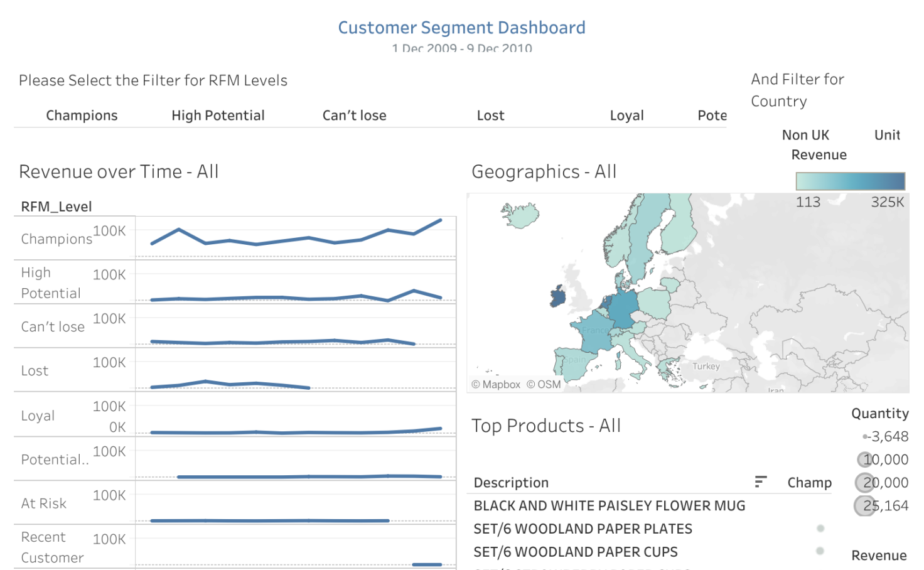Filter by the High Potential segment

point(218,115)
